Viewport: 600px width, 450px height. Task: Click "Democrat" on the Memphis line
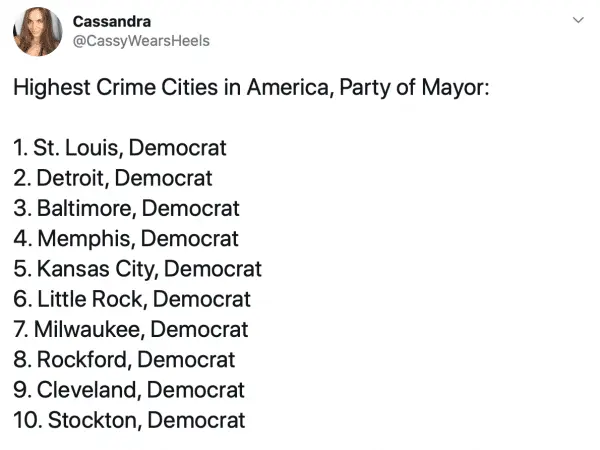click(x=190, y=238)
